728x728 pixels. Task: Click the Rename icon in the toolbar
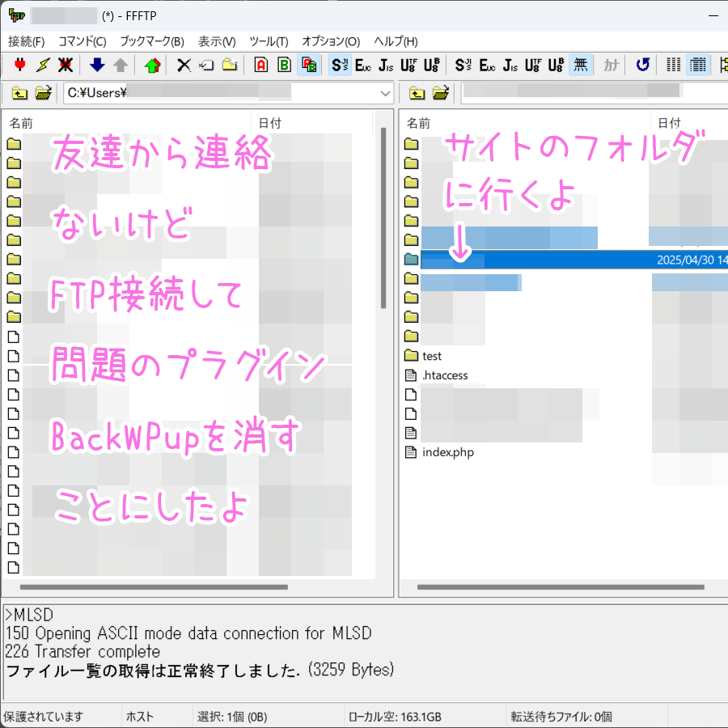point(206,65)
